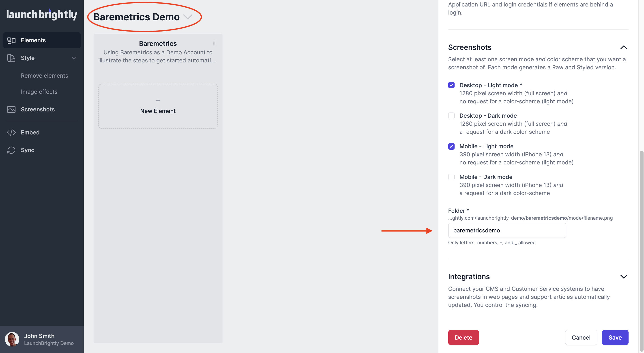Enable Mobile - Dark mode checkbox
Image resolution: width=644 pixels, height=353 pixels.
tap(451, 177)
